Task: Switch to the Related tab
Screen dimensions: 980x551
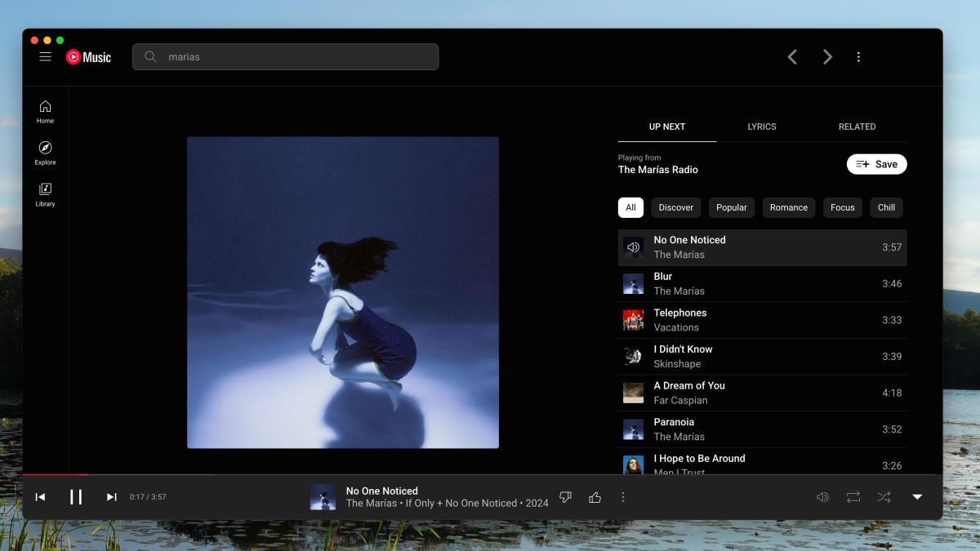Action: (x=857, y=127)
